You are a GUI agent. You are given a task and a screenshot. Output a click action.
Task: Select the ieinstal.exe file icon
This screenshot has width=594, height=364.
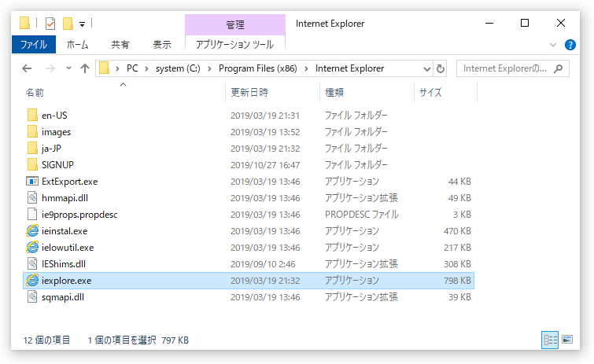point(32,231)
